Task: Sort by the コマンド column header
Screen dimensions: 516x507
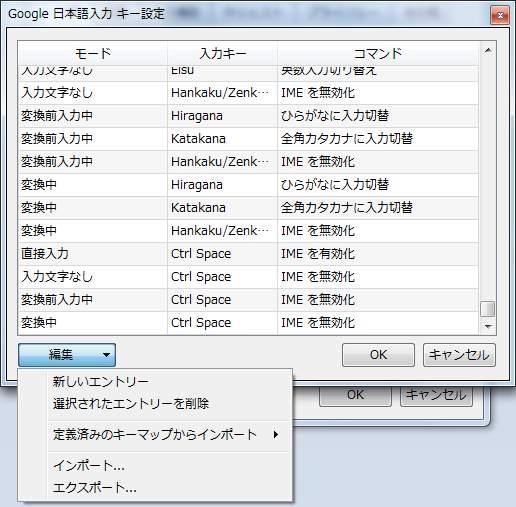Action: coord(378,53)
